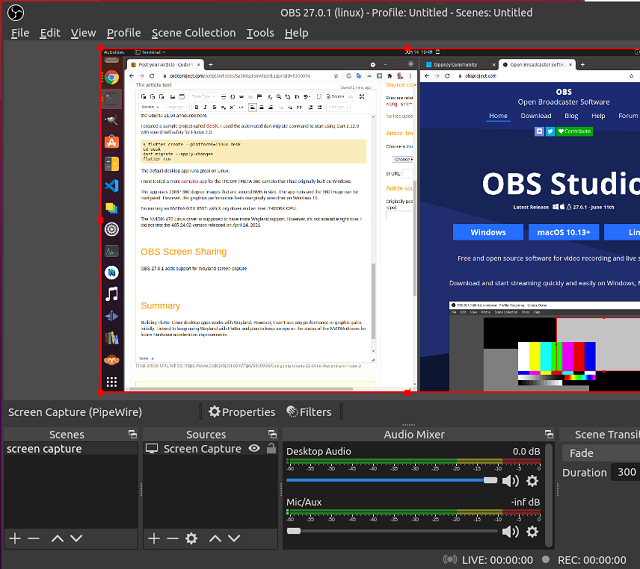Undock the Audio Mixer panel
The width and height of the screenshot is (640, 569).
tap(549, 434)
